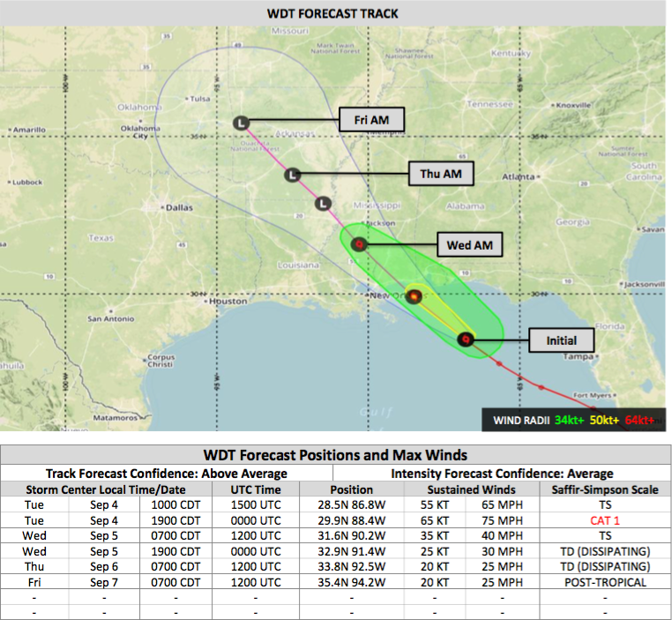Viewport: 672px width, 620px height.
Task: Click the hurricane marker near New Orleans
Action: coord(414,296)
